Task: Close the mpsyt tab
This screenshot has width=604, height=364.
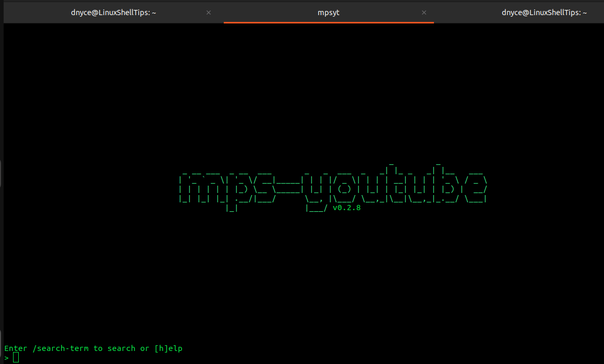Action: click(424, 13)
